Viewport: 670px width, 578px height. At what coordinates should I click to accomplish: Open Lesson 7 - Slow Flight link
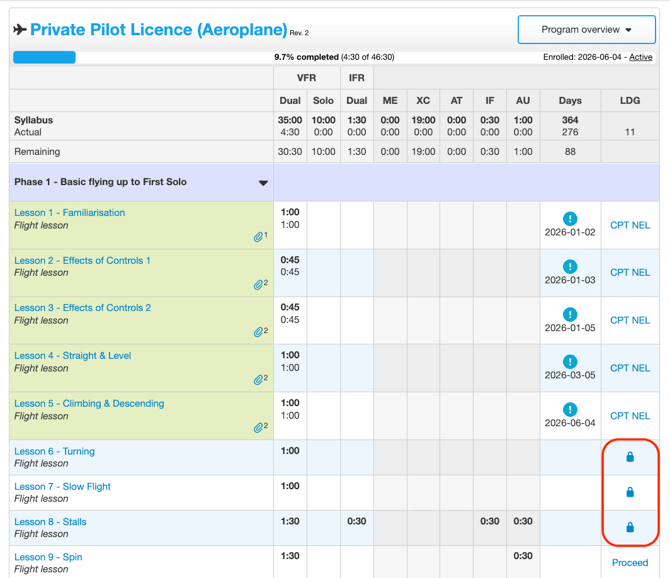pos(62,487)
